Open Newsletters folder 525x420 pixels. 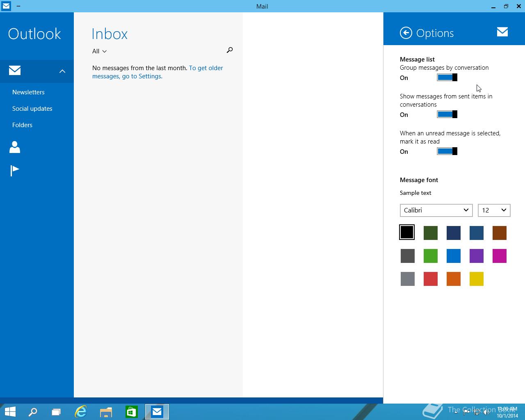tap(28, 92)
